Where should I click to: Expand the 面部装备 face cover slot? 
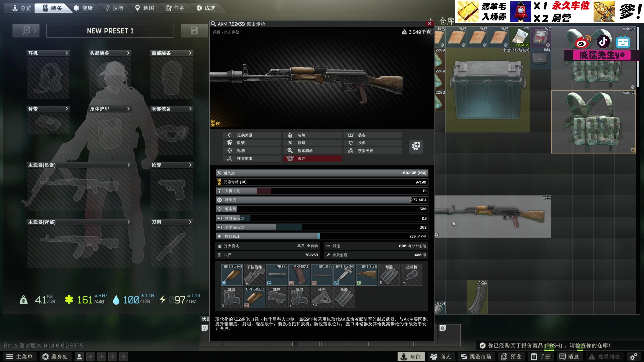172,53
